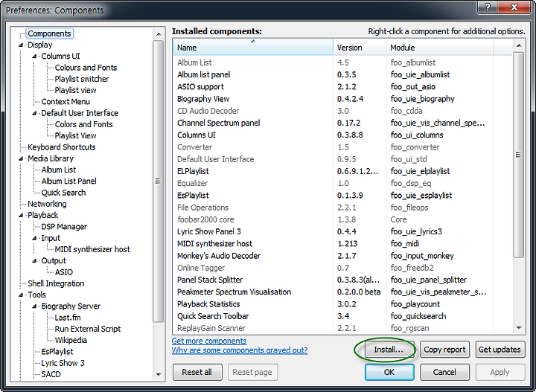This screenshot has width=536, height=392.
Task: Click the Reset all button
Action: pos(197,372)
